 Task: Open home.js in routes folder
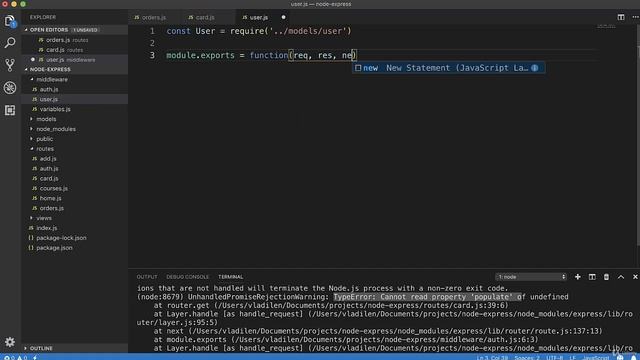(x=75, y=198)
